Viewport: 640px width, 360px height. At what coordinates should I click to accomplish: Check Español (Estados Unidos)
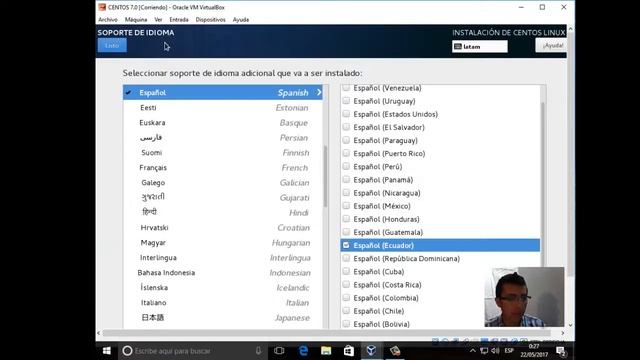point(346,114)
